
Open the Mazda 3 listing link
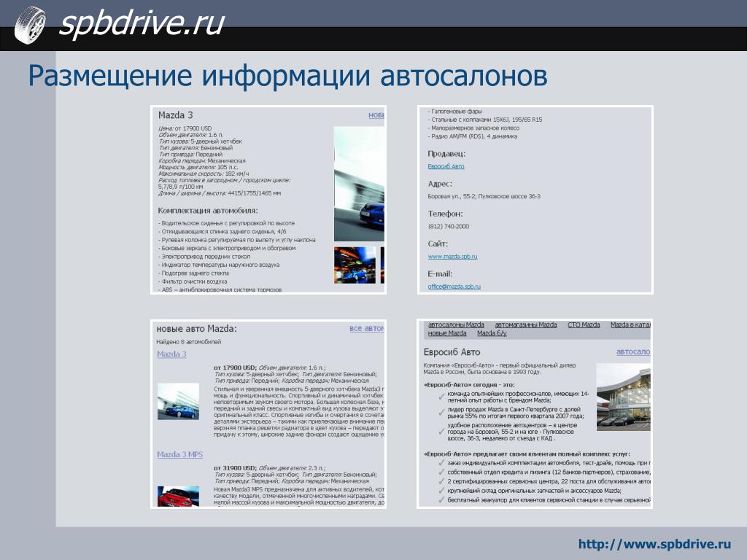[x=171, y=354]
